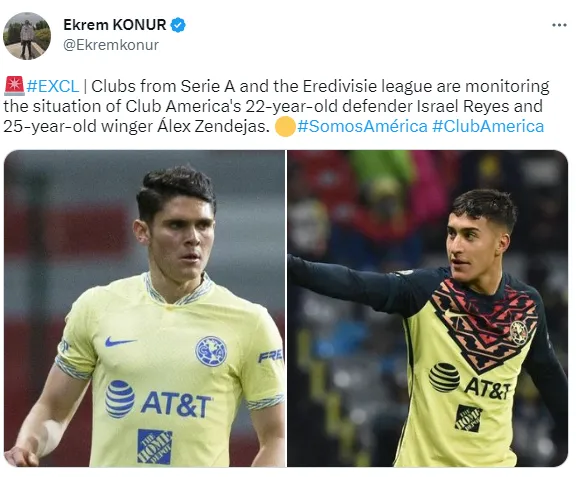Click the Nike swoosh on left jersey

tap(120, 342)
